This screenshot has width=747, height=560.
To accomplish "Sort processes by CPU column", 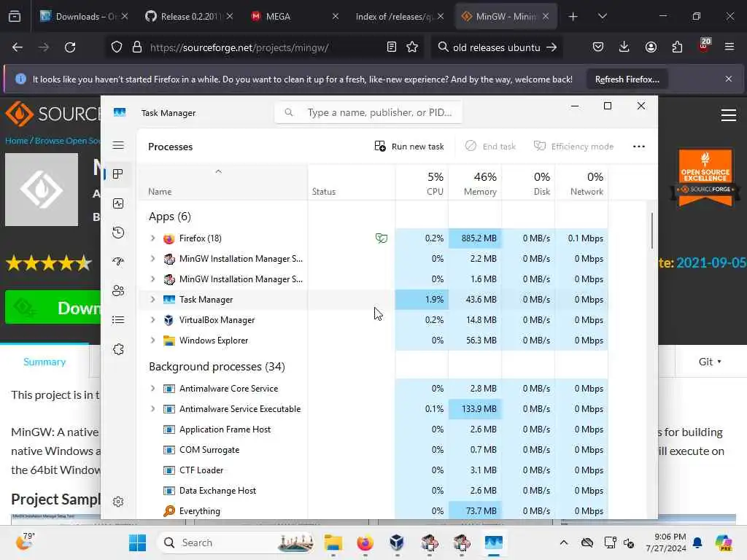I will (x=422, y=183).
